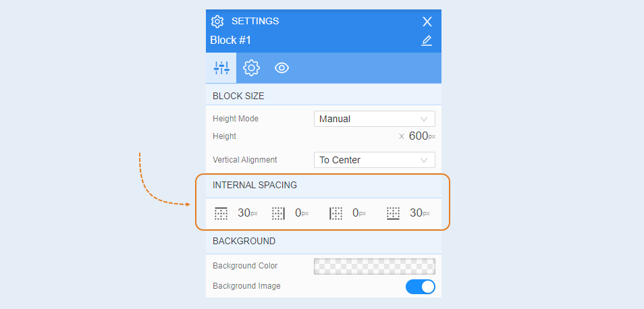Viewport: 644px width, 309px height.
Task: Open the eye visibility tab
Action: coord(281,67)
